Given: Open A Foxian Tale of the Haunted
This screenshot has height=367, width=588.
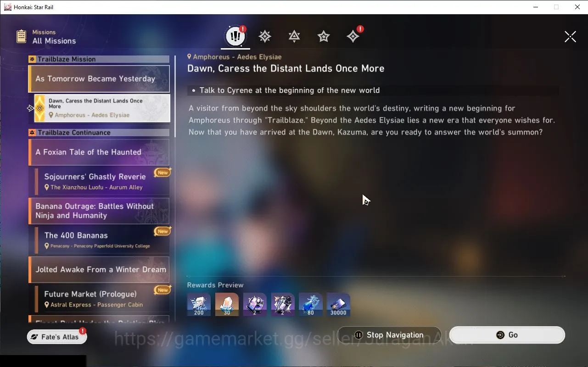Looking at the screenshot, I should (x=99, y=152).
